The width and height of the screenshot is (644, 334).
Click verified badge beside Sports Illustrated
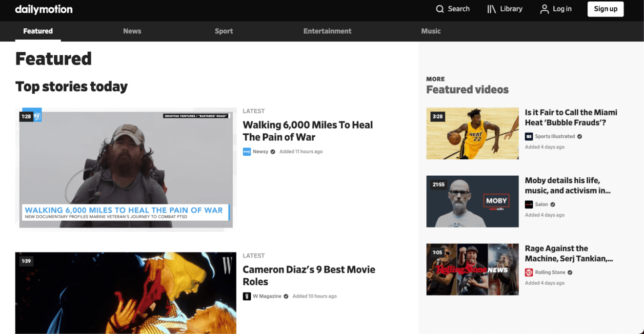pyautogui.click(x=580, y=136)
